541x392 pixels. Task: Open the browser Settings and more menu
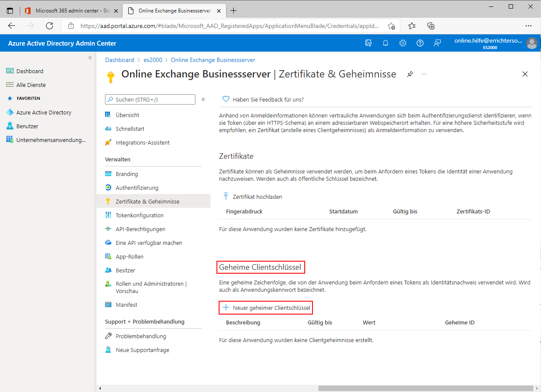[529, 26]
